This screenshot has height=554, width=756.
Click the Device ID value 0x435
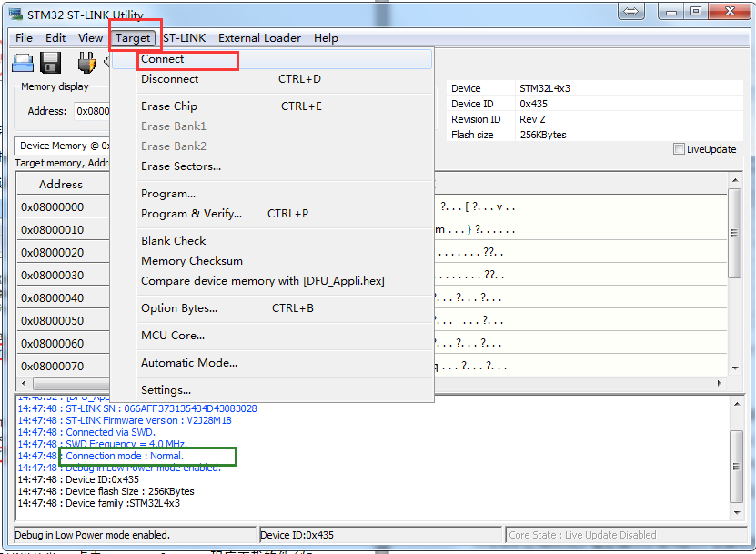533,104
